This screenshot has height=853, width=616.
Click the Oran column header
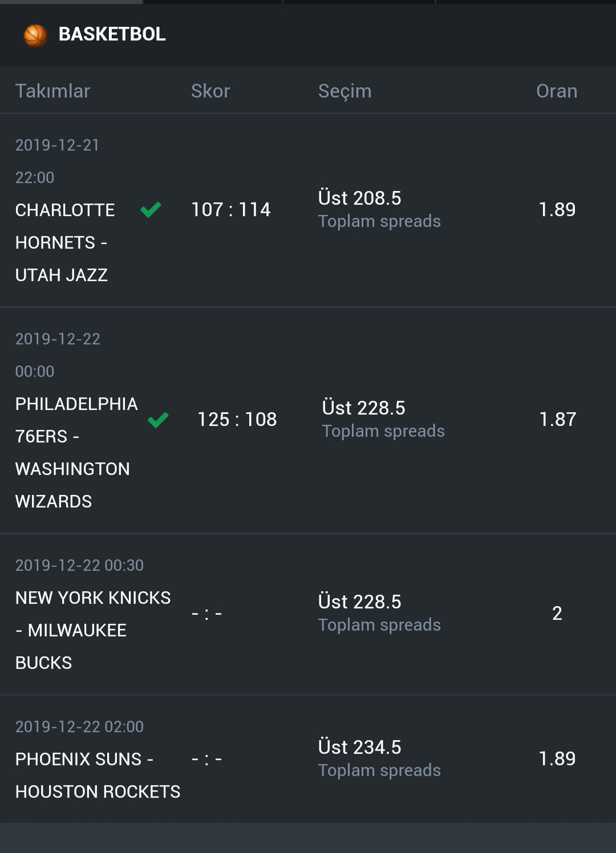click(557, 91)
